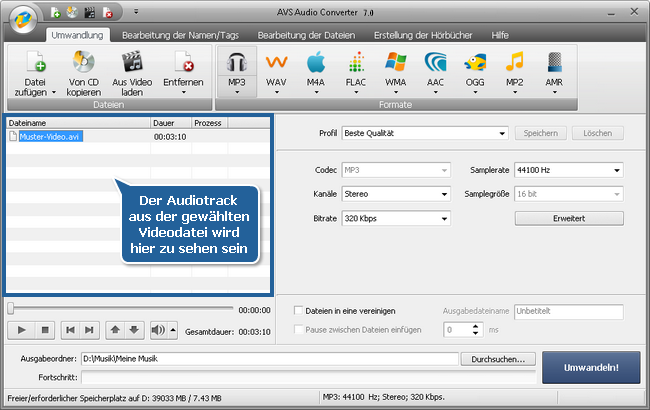This screenshot has width=650, height=410.
Task: Open the Hilfe tab
Action: 500,35
